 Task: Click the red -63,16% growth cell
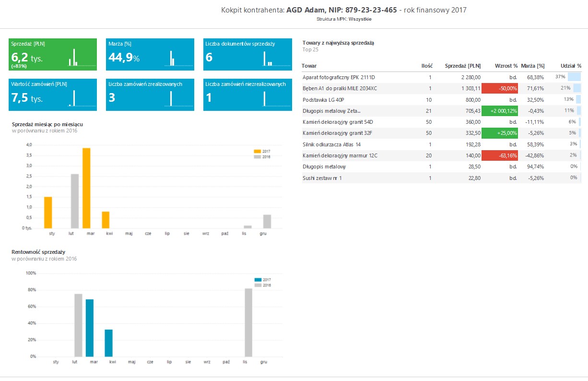(500, 155)
